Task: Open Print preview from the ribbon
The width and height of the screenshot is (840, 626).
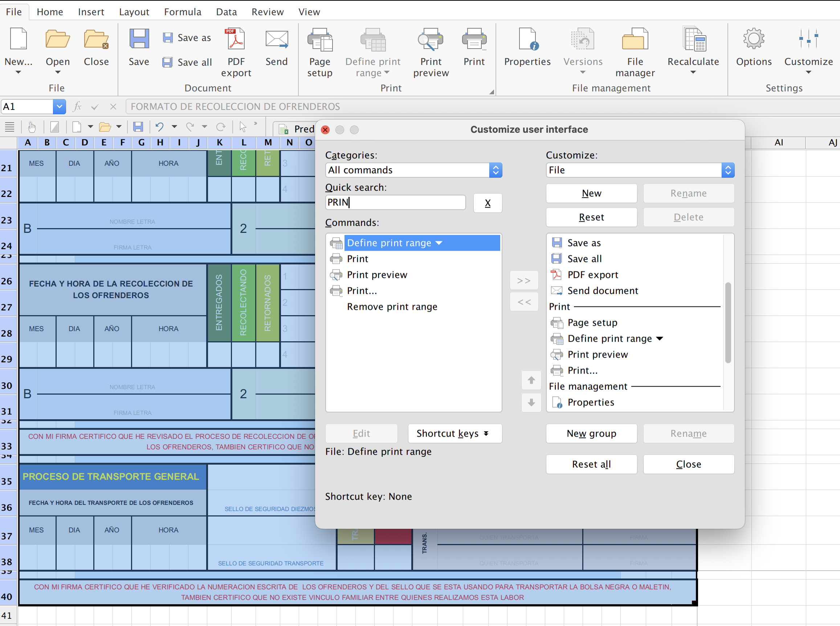Action: (x=431, y=40)
